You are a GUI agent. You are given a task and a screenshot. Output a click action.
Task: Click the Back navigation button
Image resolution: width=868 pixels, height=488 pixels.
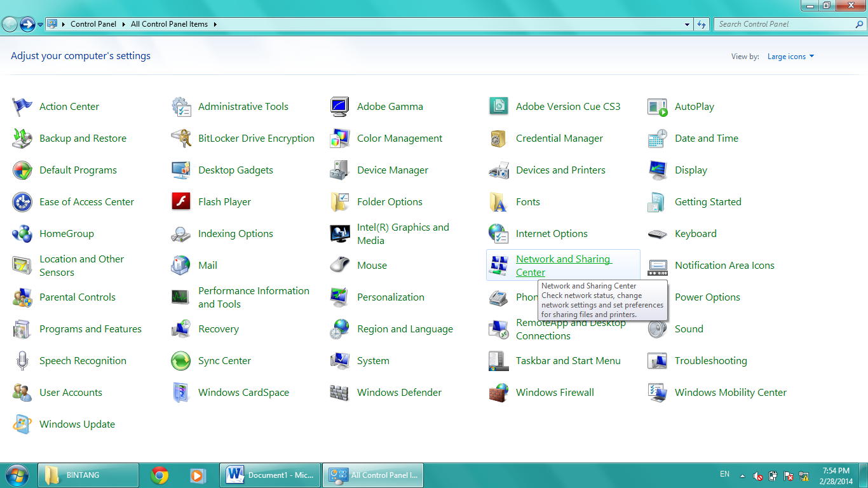point(10,25)
